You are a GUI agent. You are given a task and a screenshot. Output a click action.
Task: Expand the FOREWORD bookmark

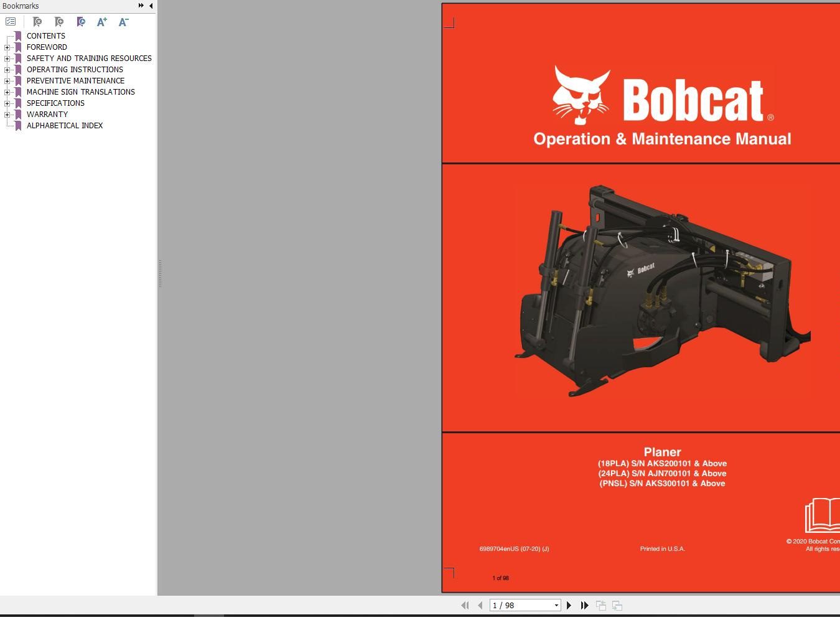6,47
